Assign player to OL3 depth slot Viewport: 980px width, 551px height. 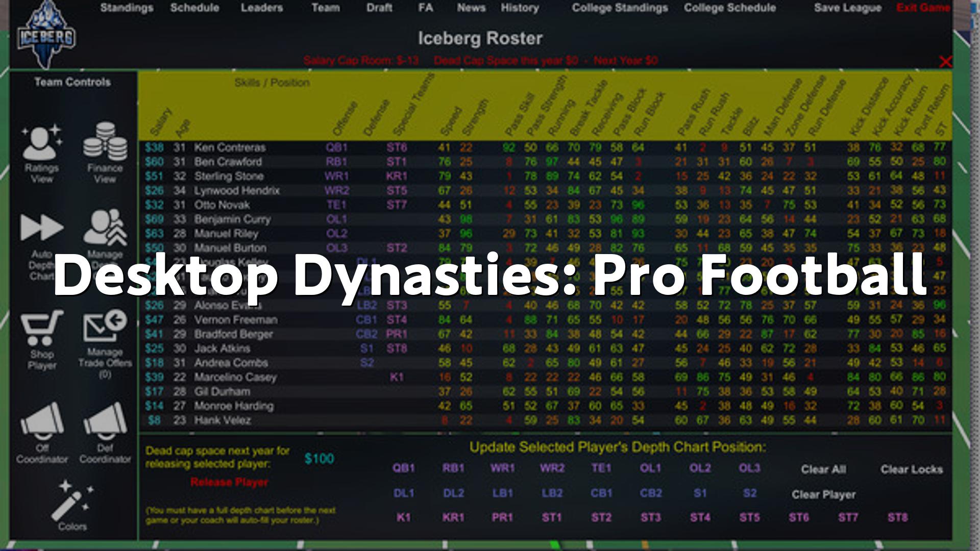pos(749,468)
